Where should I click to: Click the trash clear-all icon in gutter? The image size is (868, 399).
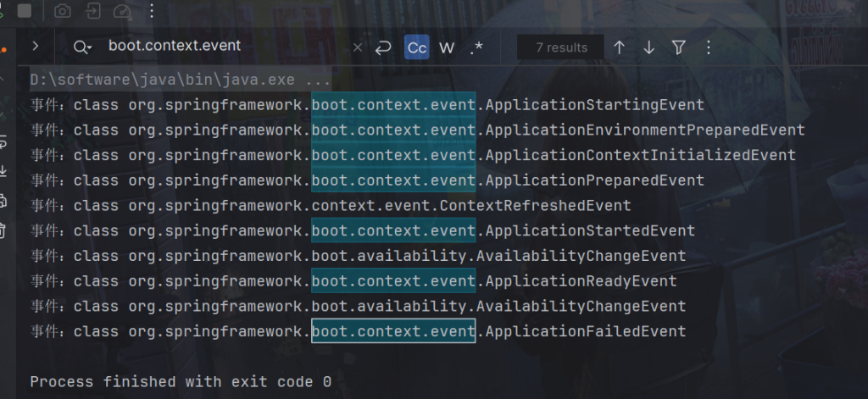click(x=3, y=230)
